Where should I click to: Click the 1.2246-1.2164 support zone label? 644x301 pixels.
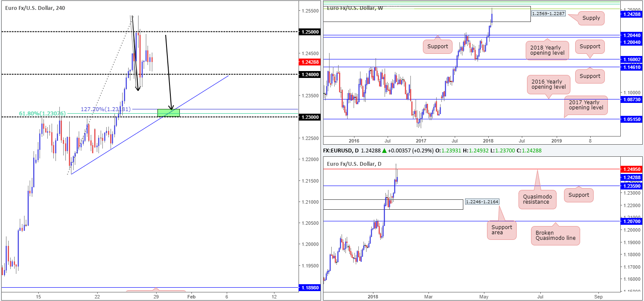pos(482,202)
